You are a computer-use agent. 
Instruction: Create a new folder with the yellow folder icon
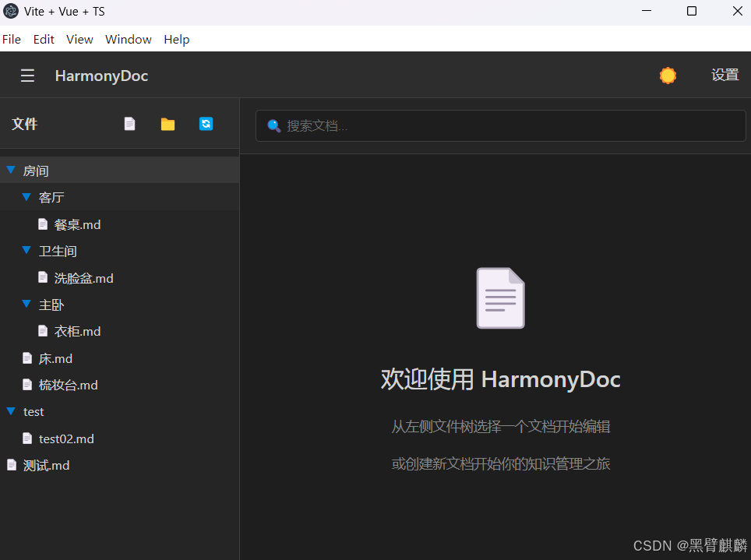coord(167,124)
